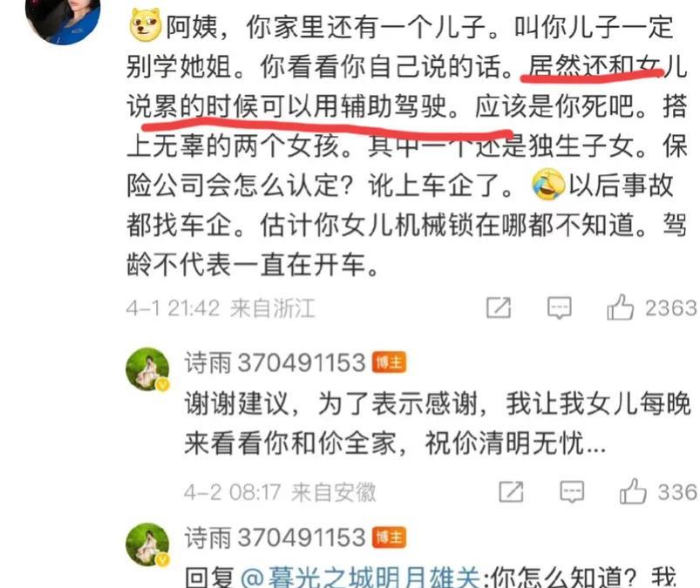This screenshot has width=700, height=588.
Task: Open the @暮光之城明月雄关 mention link
Action: 360,578
